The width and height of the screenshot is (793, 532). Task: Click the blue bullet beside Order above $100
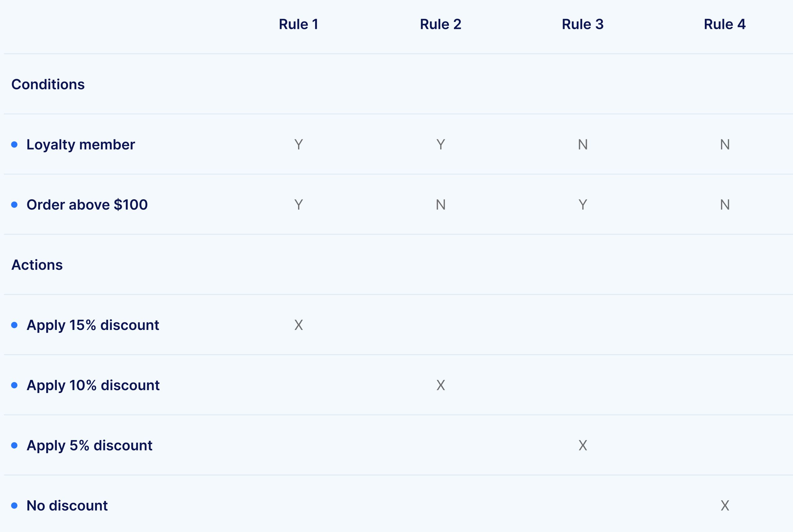click(14, 205)
